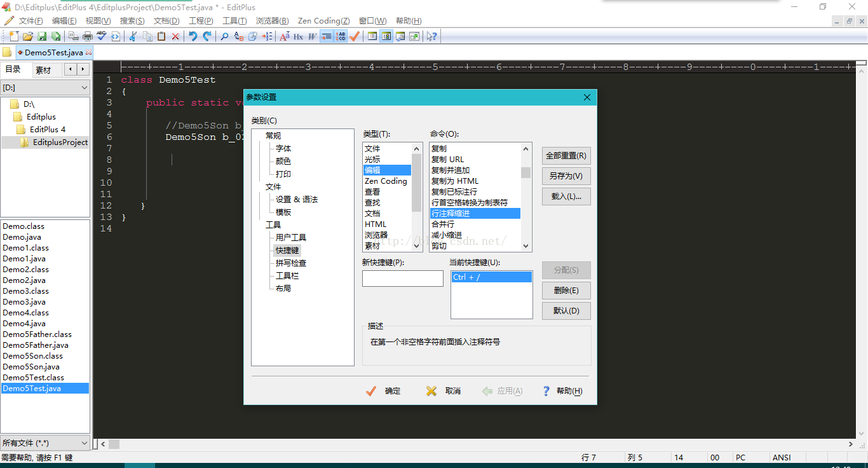Paste using the clipboard icon
Viewport: 868px width, 468px height.
coord(161,36)
